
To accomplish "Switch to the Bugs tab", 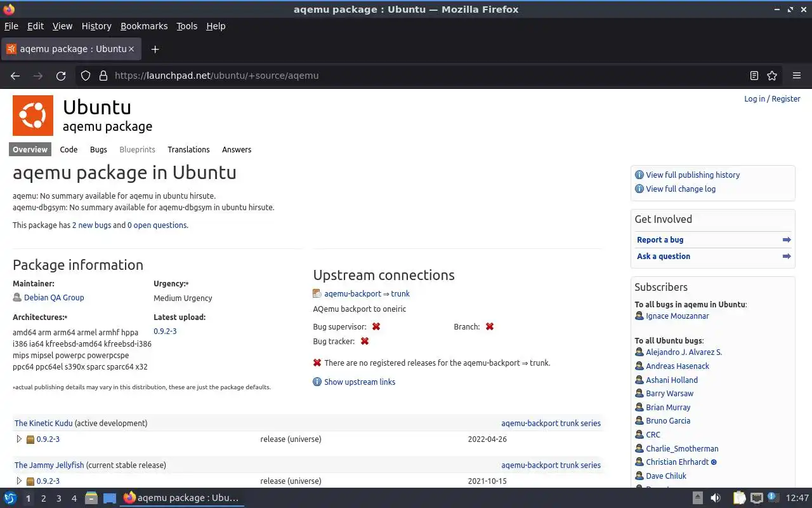I will pyautogui.click(x=98, y=149).
